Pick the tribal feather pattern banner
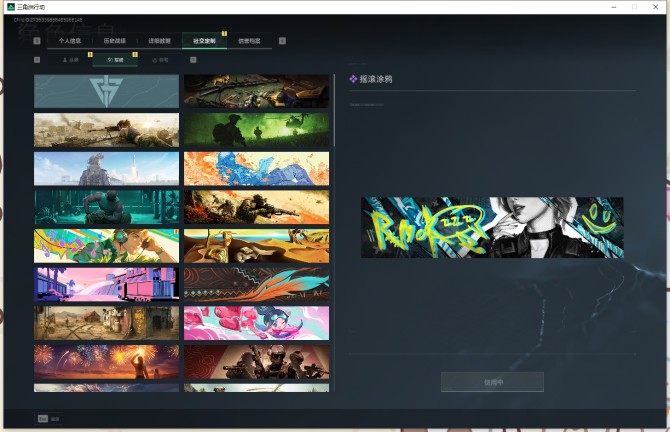 [x=256, y=284]
